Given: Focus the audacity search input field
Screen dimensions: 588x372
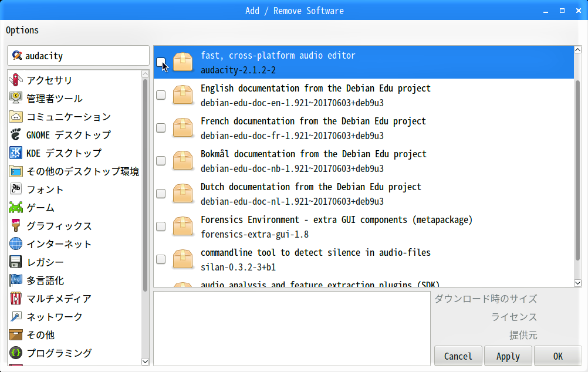Looking at the screenshot, I should (x=78, y=56).
